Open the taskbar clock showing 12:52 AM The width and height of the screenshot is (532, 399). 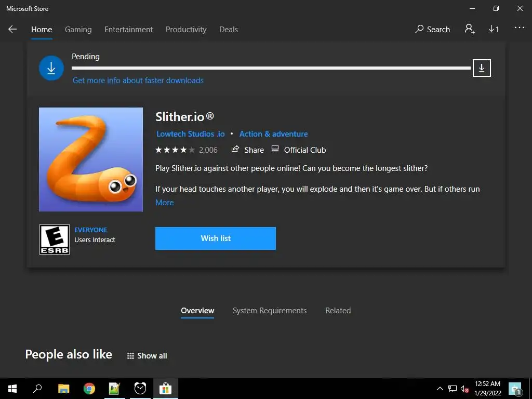tap(487, 389)
